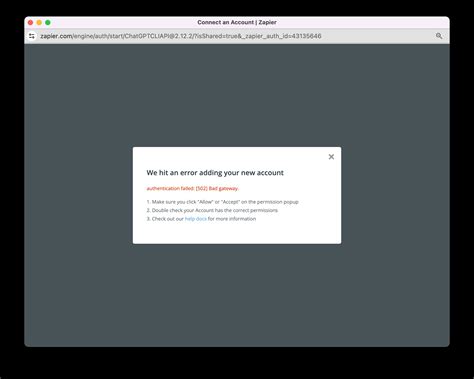Click the tip about clicking Allow or Accept

pyautogui.click(x=222, y=202)
